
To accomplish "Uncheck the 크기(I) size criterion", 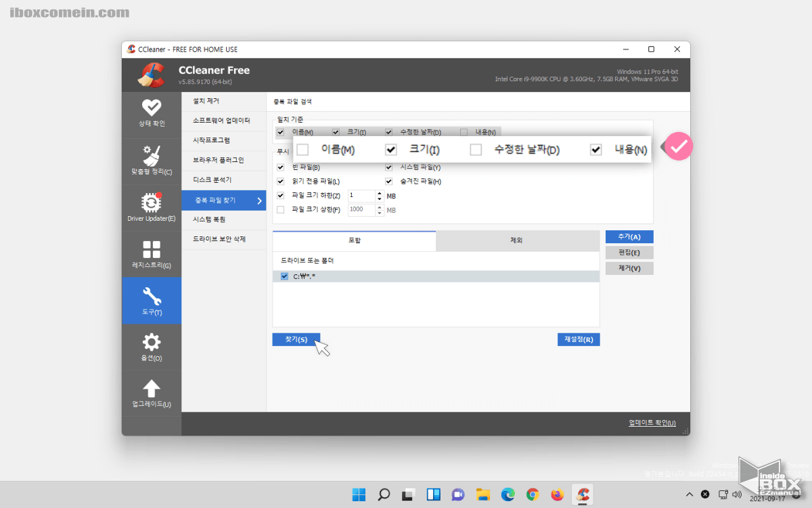I will (390, 150).
